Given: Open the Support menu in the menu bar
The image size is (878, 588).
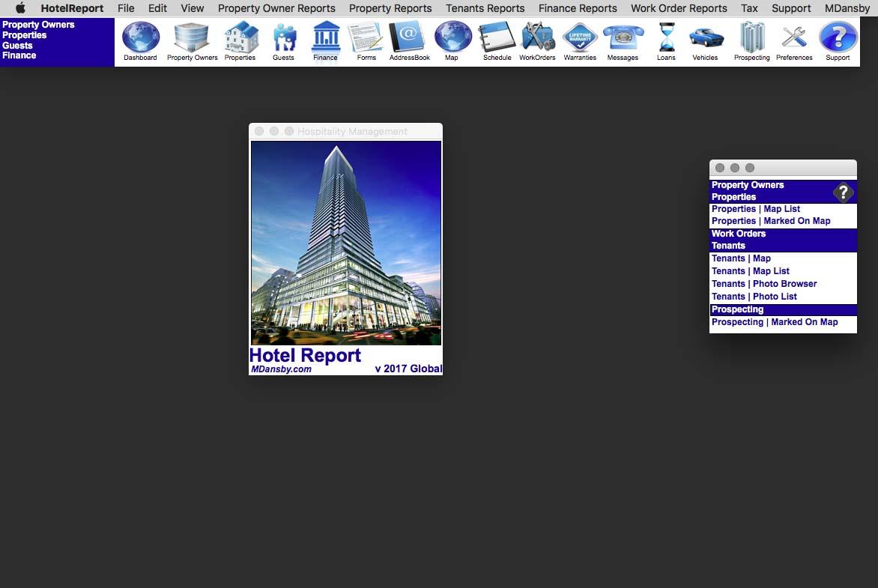Looking at the screenshot, I should click(790, 8).
